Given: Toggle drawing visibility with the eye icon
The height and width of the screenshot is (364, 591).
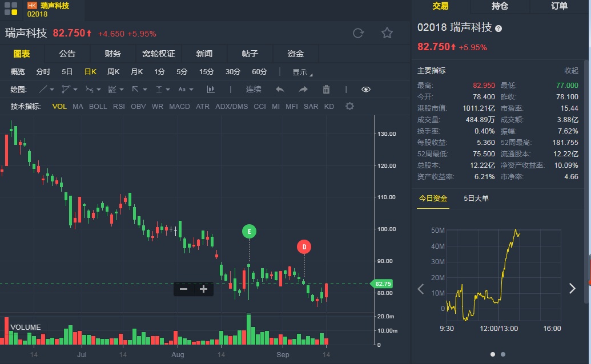Looking at the screenshot, I should click(366, 90).
